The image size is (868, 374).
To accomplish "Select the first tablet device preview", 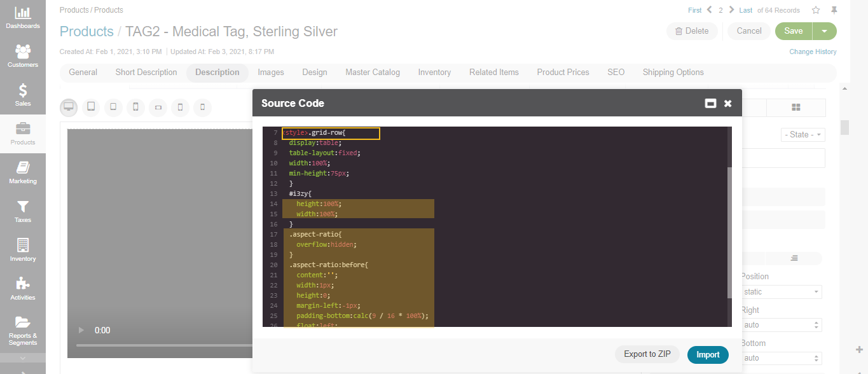I will [91, 107].
